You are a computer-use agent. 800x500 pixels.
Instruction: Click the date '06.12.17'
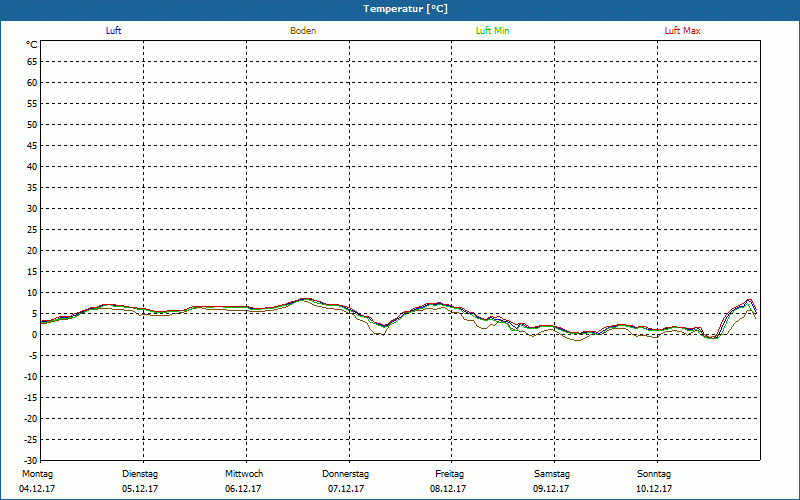click(x=243, y=489)
